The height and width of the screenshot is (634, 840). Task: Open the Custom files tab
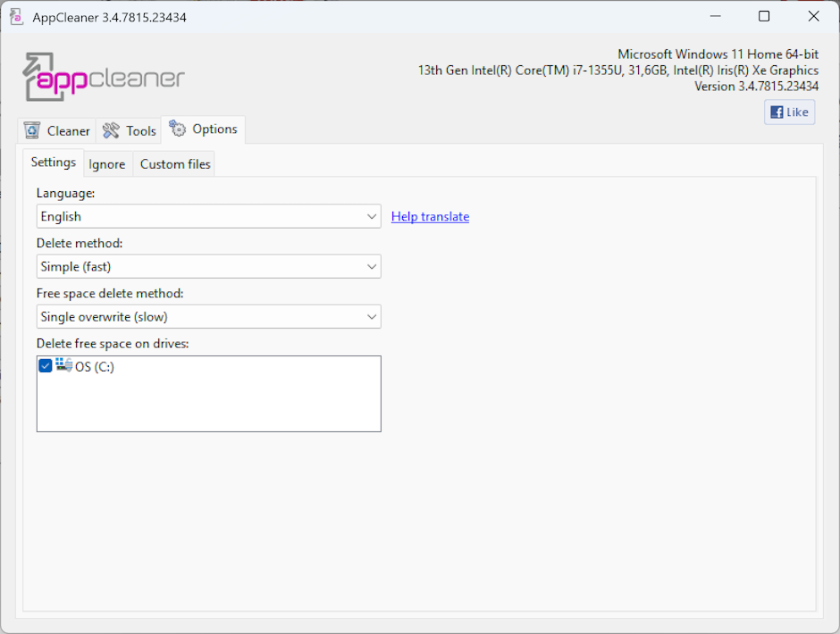click(175, 164)
